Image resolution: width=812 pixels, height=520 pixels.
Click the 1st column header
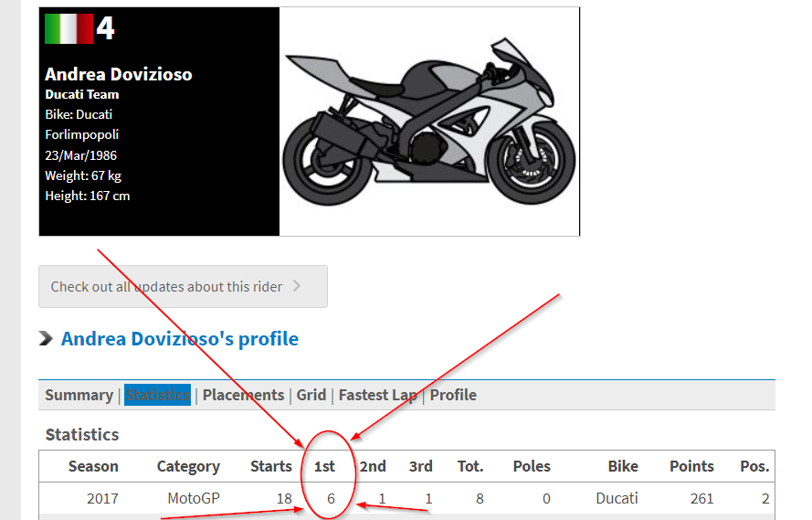click(x=324, y=466)
